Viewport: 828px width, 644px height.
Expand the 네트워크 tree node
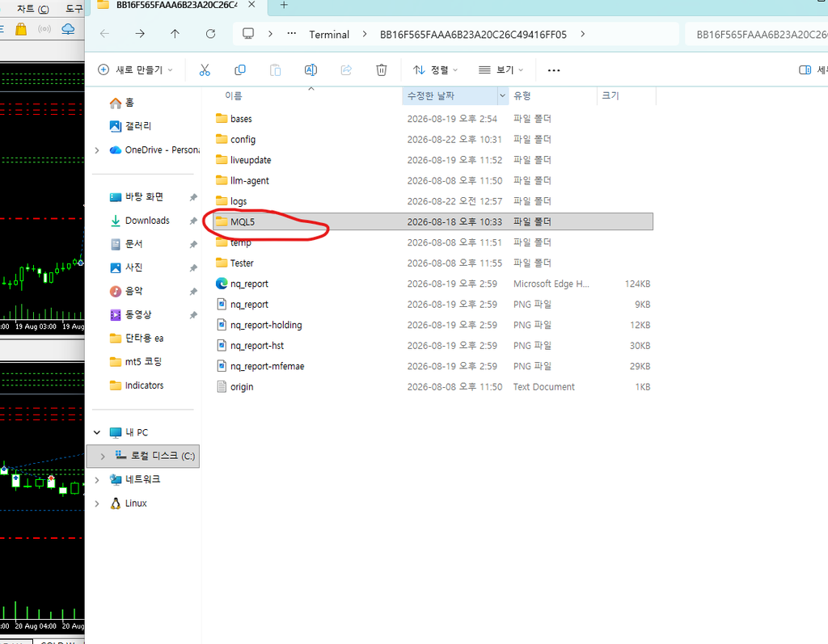(97, 479)
